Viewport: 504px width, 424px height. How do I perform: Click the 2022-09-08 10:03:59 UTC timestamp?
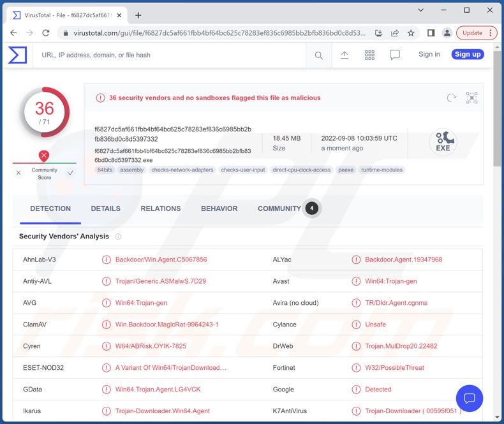click(359, 138)
